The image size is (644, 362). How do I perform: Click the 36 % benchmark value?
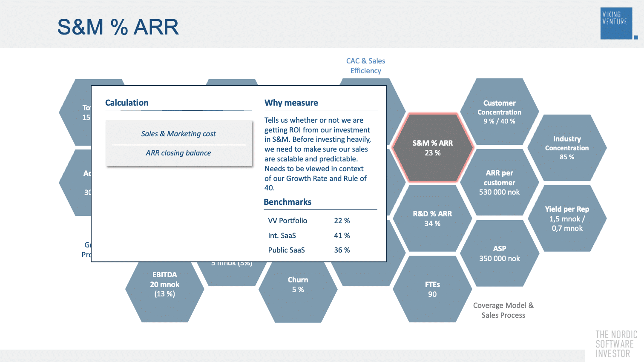342,250
